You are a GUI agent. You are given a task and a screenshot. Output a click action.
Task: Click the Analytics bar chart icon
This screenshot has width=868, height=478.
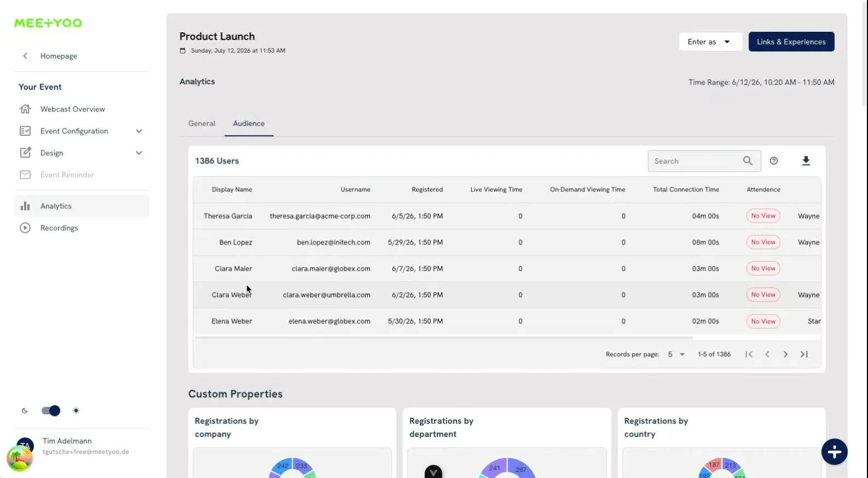25,206
